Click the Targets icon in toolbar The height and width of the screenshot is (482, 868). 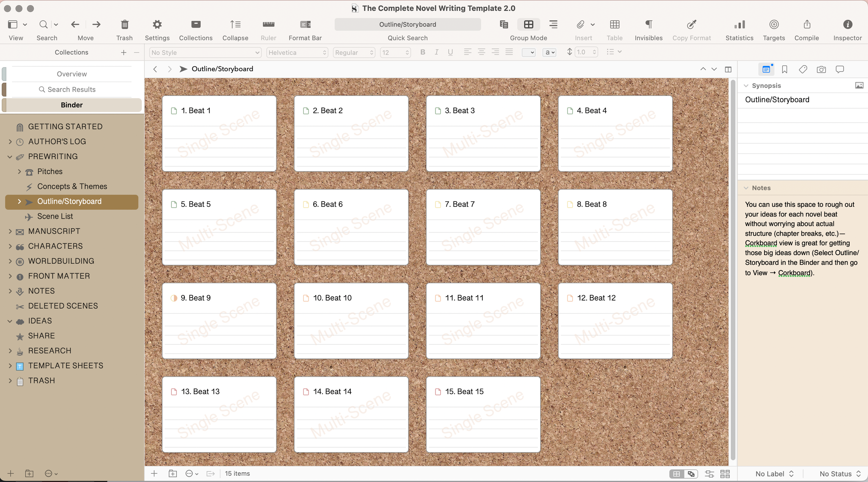774,25
